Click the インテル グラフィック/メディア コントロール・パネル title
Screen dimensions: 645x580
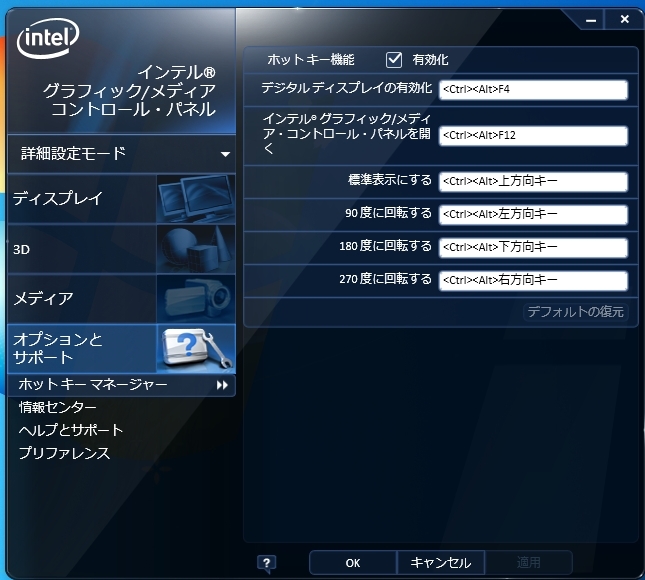[x=130, y=91]
